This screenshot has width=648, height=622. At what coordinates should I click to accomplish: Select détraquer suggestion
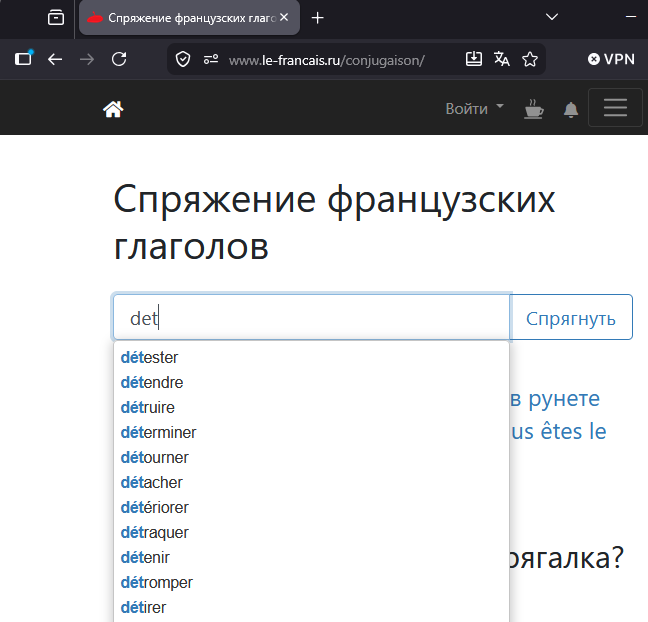312,533
